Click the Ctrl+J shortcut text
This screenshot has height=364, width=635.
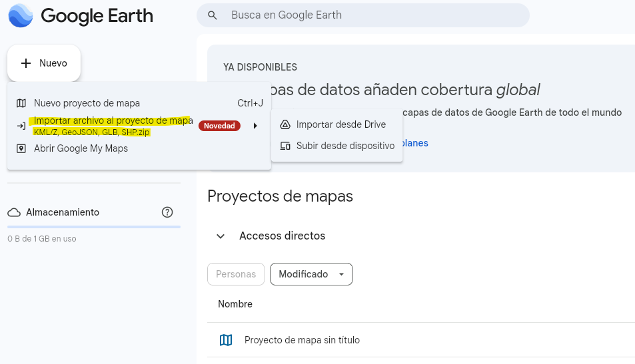pyautogui.click(x=250, y=103)
